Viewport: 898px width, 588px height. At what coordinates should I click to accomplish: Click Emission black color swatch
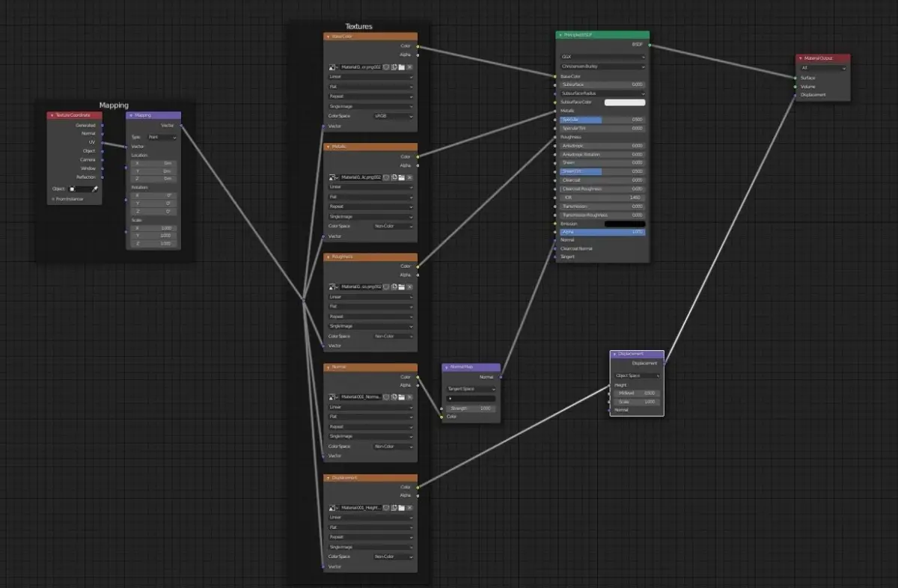625,224
